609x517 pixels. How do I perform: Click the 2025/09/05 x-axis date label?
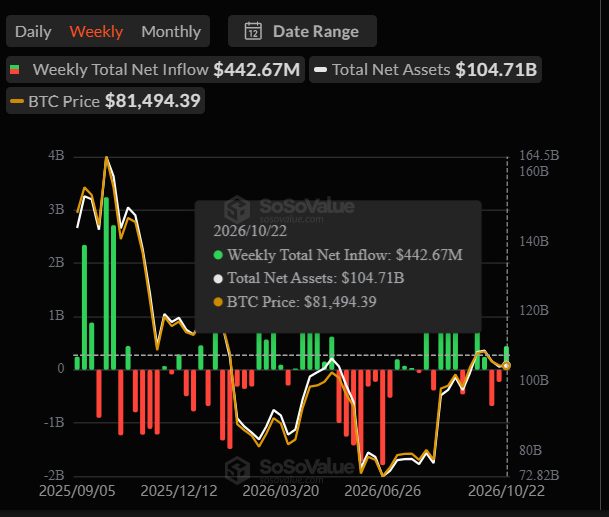click(x=77, y=491)
